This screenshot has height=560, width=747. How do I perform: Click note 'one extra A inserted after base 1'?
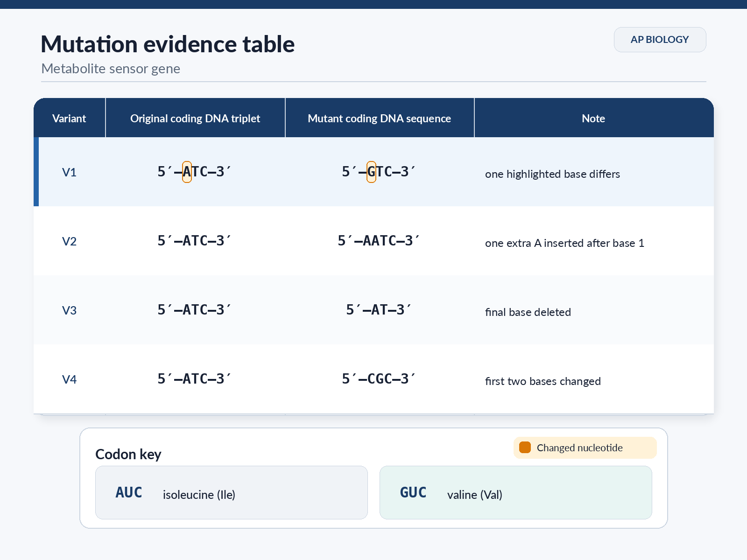pyautogui.click(x=564, y=243)
